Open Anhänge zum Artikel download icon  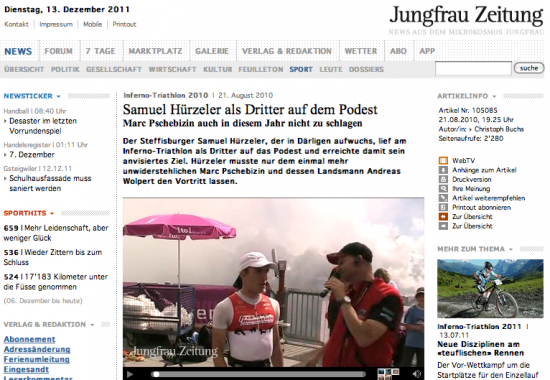pyautogui.click(x=443, y=170)
